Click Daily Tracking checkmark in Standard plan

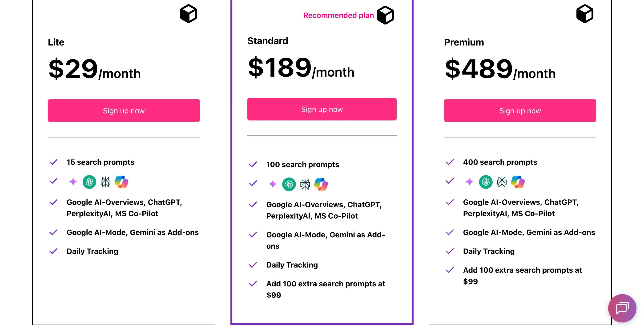point(253,265)
